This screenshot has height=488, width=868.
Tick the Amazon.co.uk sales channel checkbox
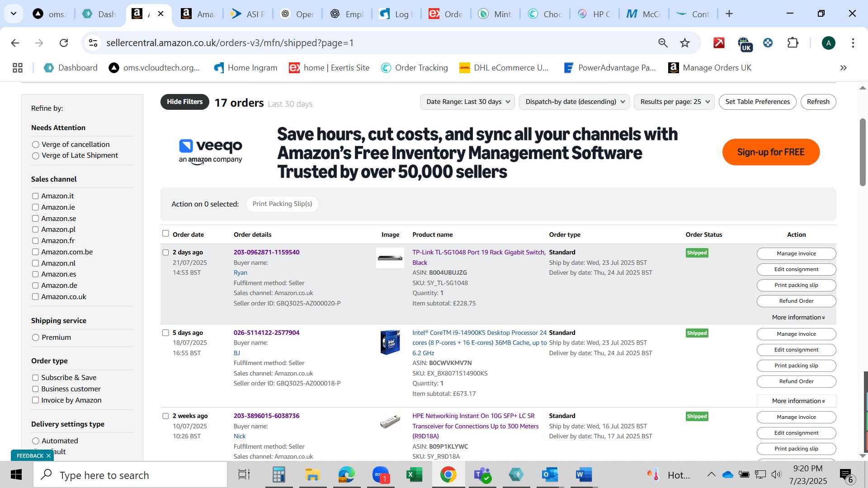[x=35, y=297]
